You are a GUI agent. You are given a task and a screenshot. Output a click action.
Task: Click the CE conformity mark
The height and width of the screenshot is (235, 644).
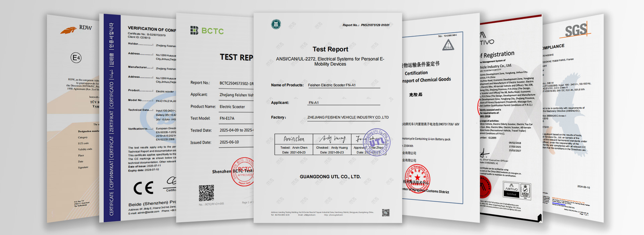(x=144, y=188)
